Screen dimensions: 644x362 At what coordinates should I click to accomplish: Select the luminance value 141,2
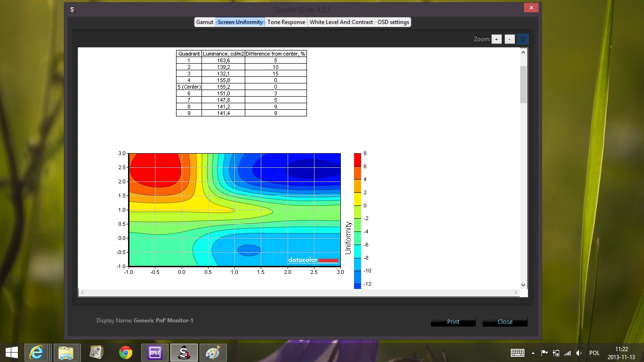(224, 107)
